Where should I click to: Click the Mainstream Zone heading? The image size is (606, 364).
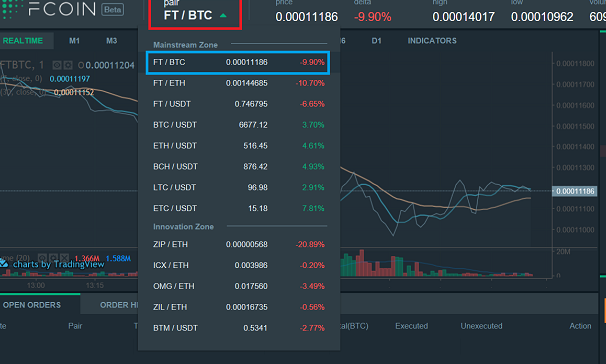(185, 45)
